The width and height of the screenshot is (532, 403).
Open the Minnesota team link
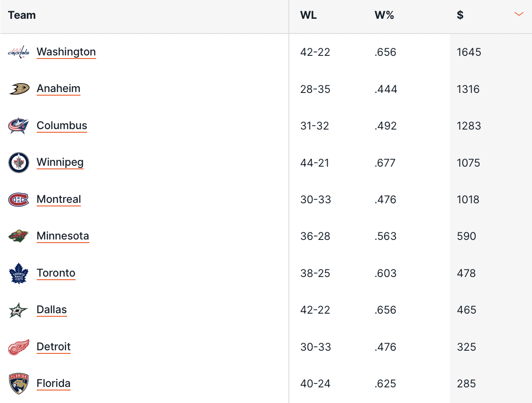click(x=63, y=236)
